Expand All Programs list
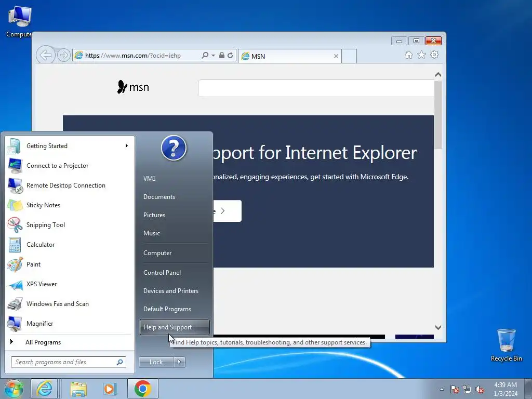 (70, 342)
